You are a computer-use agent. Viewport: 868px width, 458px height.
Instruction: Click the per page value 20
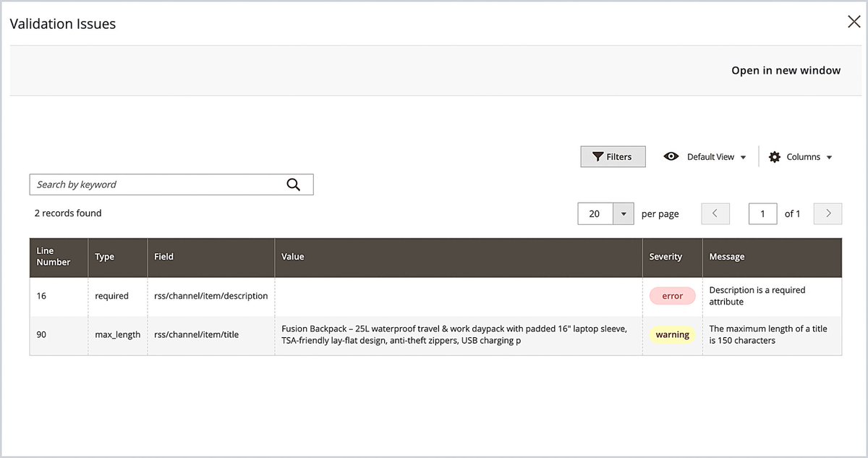coord(595,213)
